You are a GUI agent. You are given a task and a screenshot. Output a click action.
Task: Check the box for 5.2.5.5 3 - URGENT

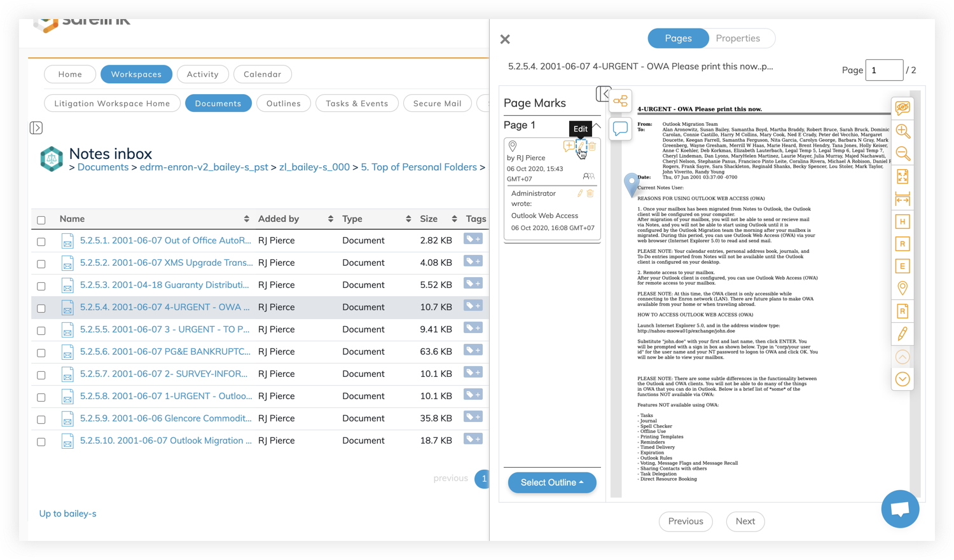click(x=41, y=331)
